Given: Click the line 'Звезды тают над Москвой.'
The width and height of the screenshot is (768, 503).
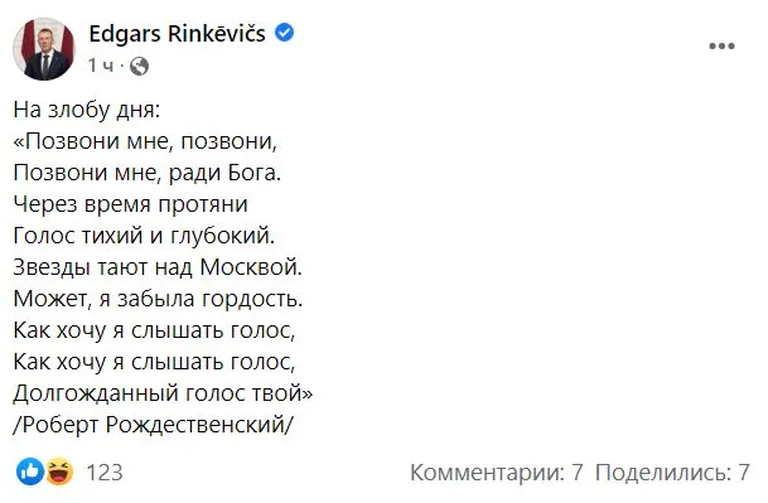Looking at the screenshot, I should (x=158, y=267).
